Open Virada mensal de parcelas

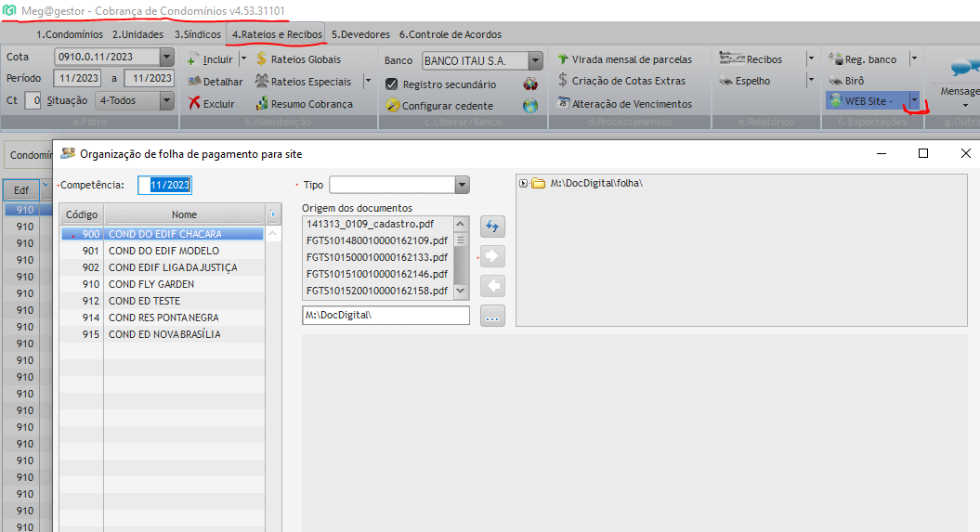pos(624,59)
